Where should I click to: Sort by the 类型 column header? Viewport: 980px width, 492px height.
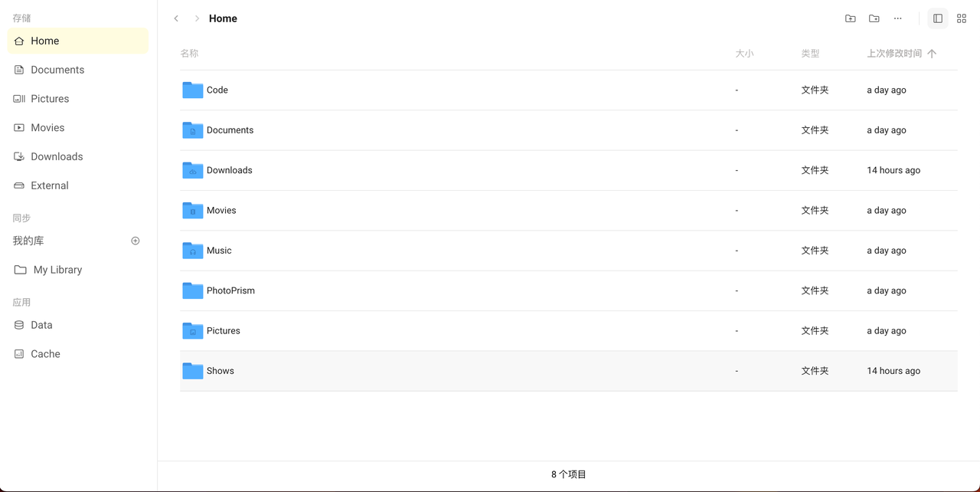coord(810,54)
